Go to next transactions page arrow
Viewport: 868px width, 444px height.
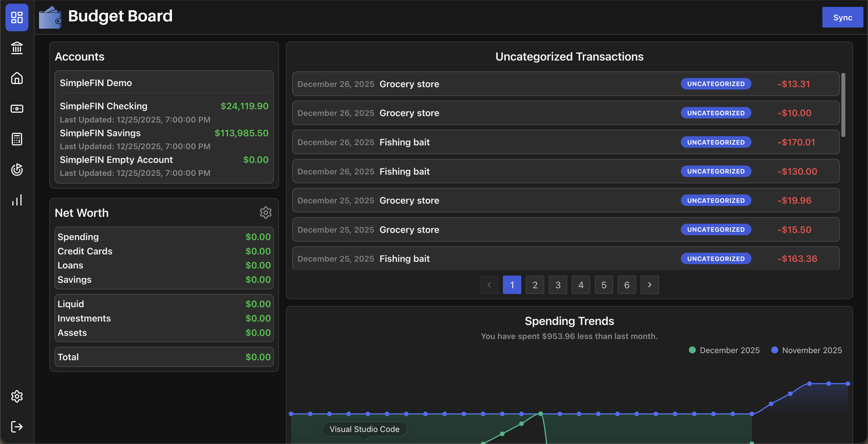click(x=650, y=285)
